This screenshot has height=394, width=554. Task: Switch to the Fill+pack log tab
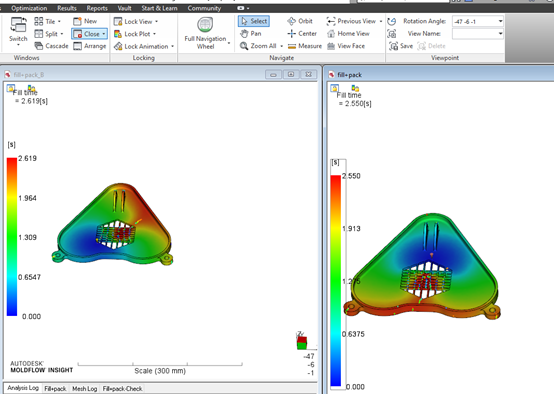[55, 389]
